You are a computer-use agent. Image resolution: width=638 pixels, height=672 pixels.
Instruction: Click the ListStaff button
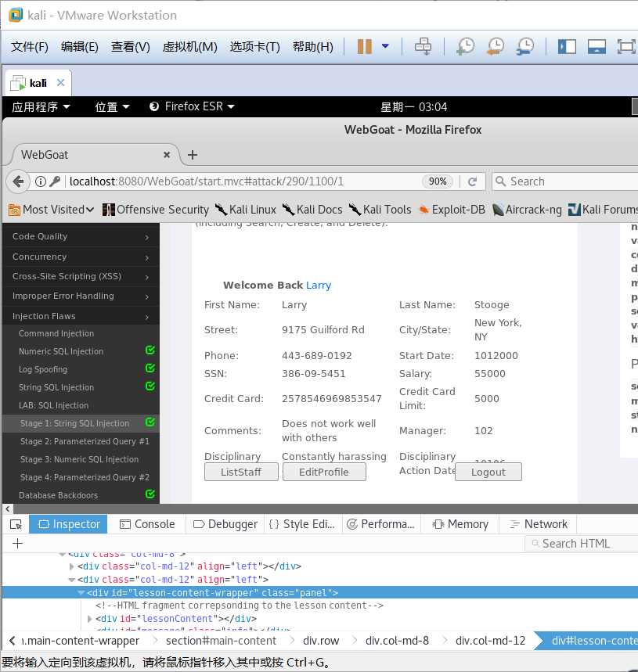pos(241,472)
